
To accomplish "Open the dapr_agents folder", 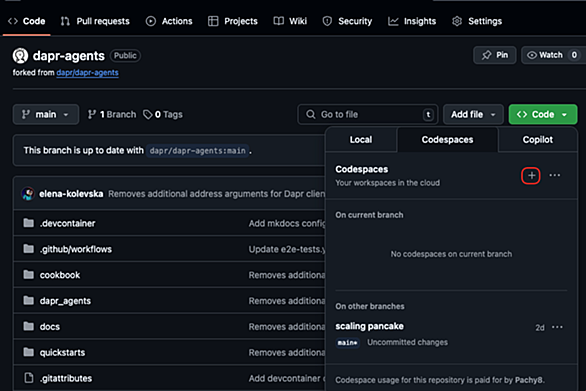I will coord(65,301).
